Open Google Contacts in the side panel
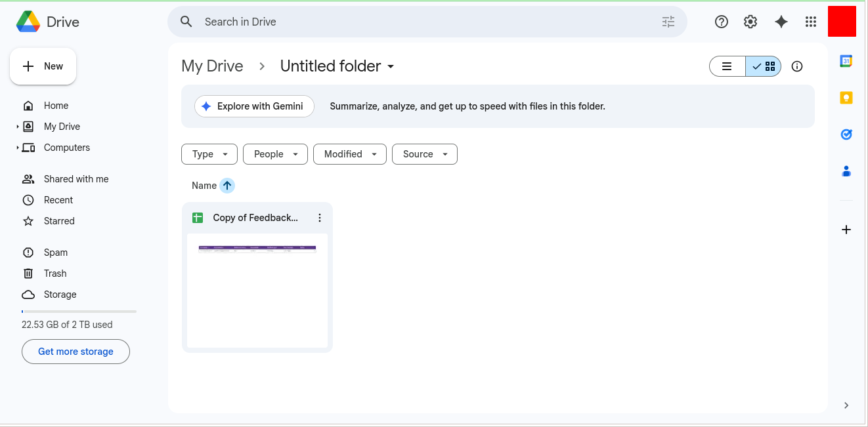Image resolution: width=868 pixels, height=427 pixels. click(846, 171)
